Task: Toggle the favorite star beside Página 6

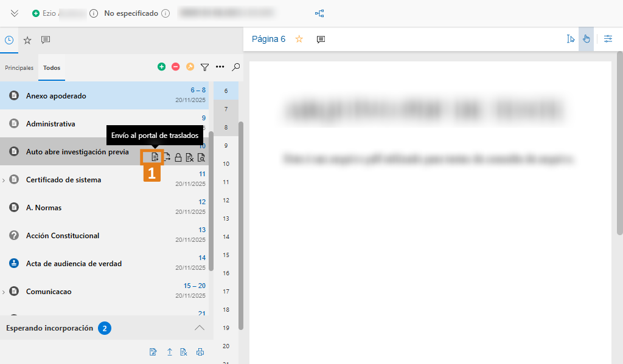Action: pos(299,39)
